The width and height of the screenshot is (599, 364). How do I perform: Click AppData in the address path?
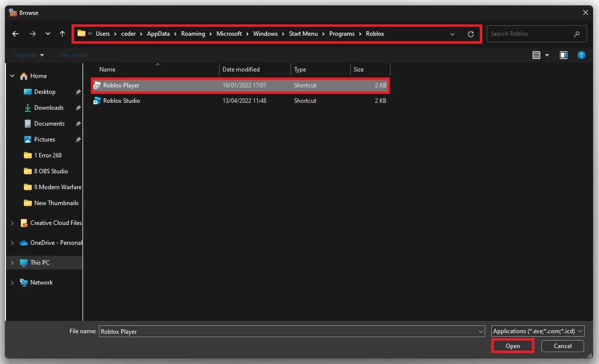point(158,34)
